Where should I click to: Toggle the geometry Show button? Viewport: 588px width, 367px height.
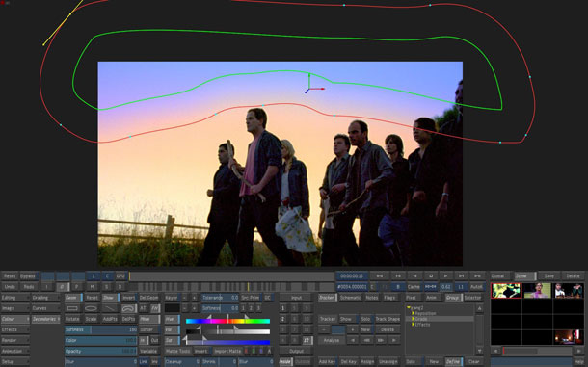[x=109, y=298]
